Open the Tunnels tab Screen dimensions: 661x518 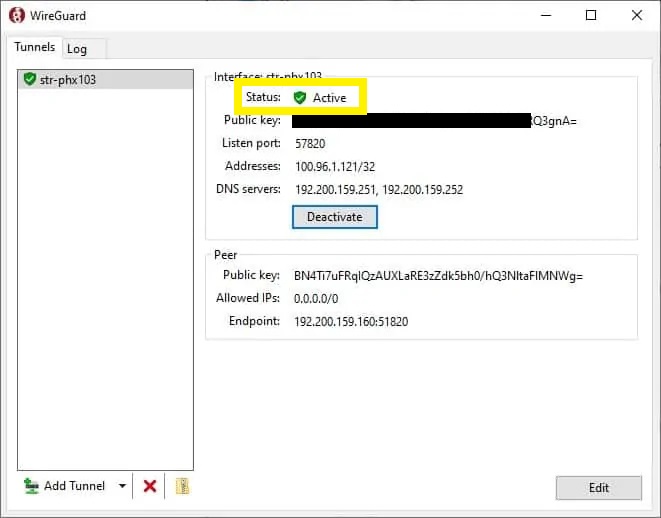click(35, 47)
